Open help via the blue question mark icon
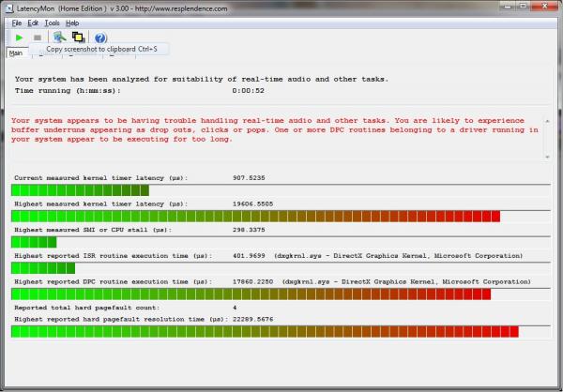 click(100, 38)
